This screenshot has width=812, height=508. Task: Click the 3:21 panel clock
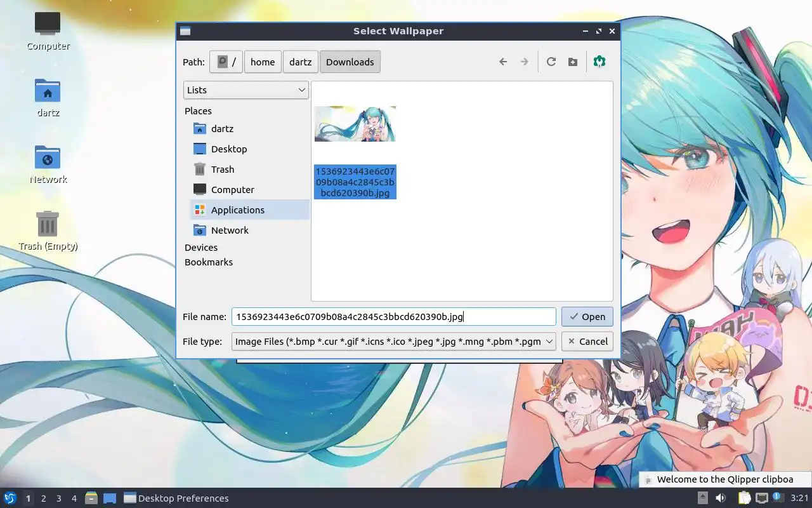[799, 498]
